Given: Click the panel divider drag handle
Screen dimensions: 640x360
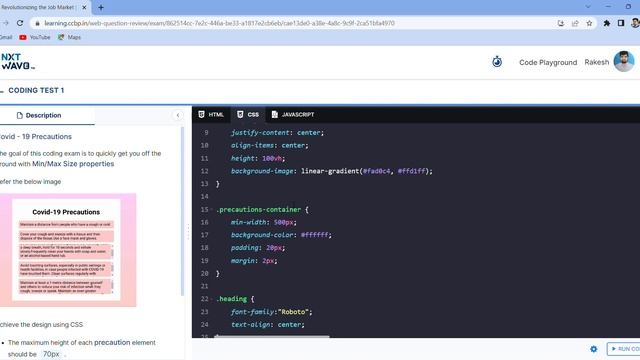Looking at the screenshot, I should (x=188, y=232).
